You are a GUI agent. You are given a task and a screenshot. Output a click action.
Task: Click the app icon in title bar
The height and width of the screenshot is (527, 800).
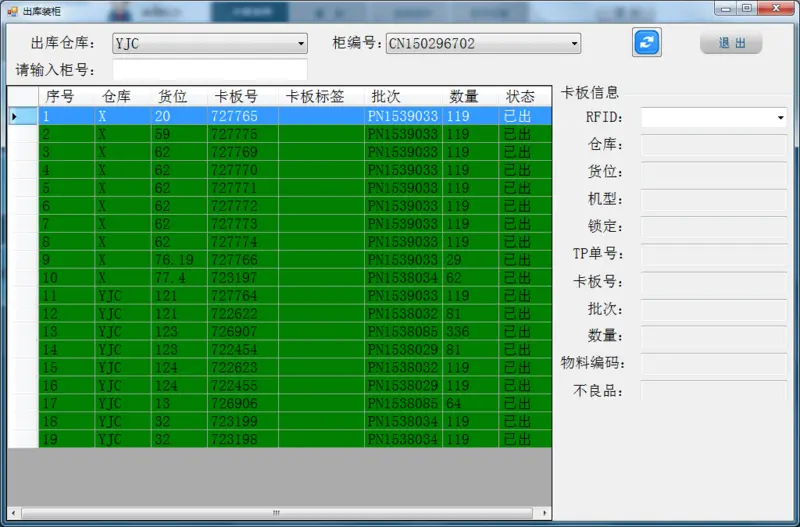click(x=12, y=10)
